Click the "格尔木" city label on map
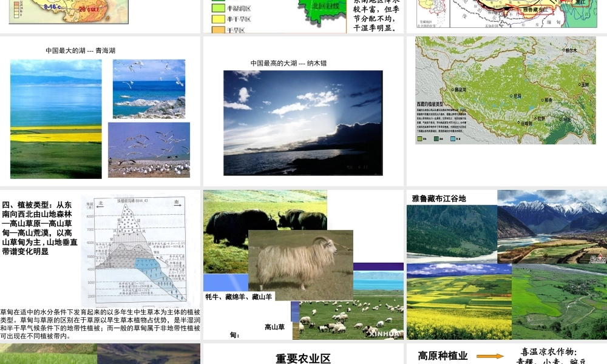Viewport: 607px width, 364px height. 571,50
